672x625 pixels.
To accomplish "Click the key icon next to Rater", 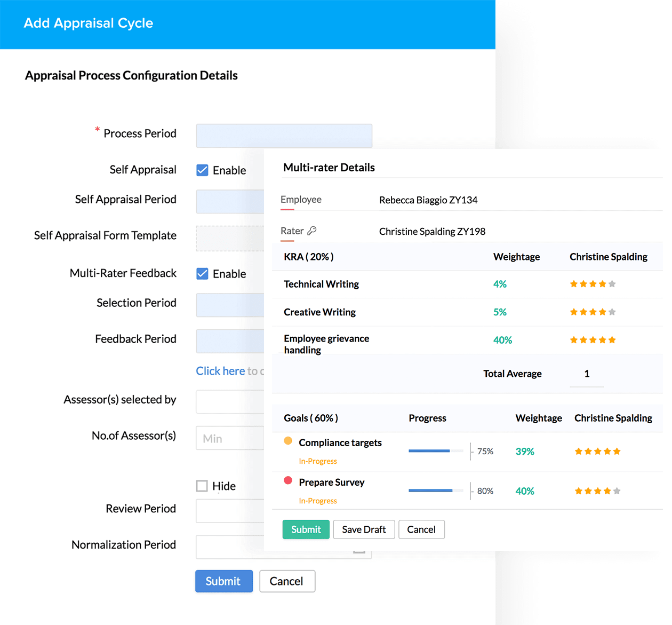I will (312, 231).
